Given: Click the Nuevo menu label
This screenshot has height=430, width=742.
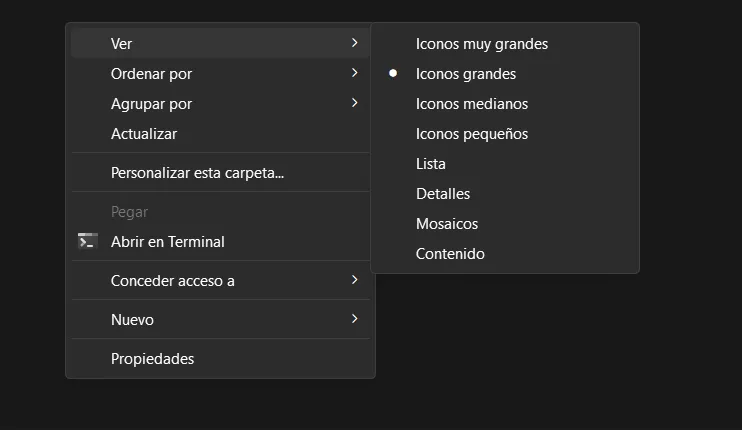Looking at the screenshot, I should click(132, 320).
